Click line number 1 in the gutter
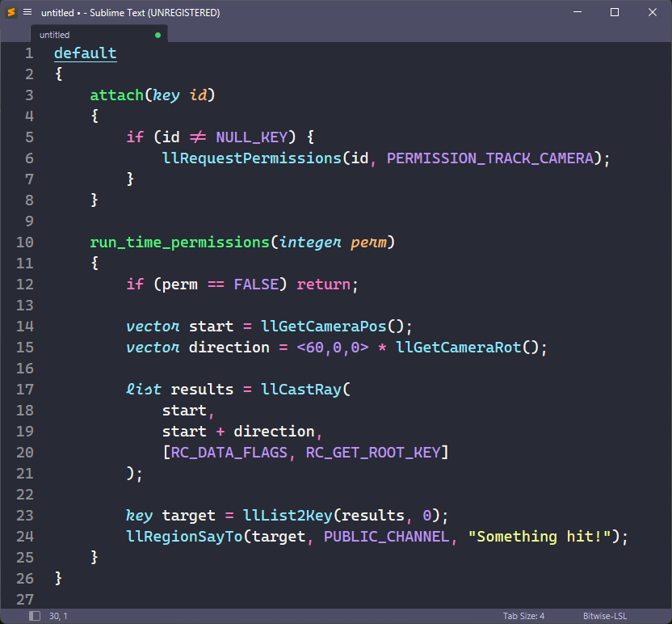 click(x=29, y=53)
